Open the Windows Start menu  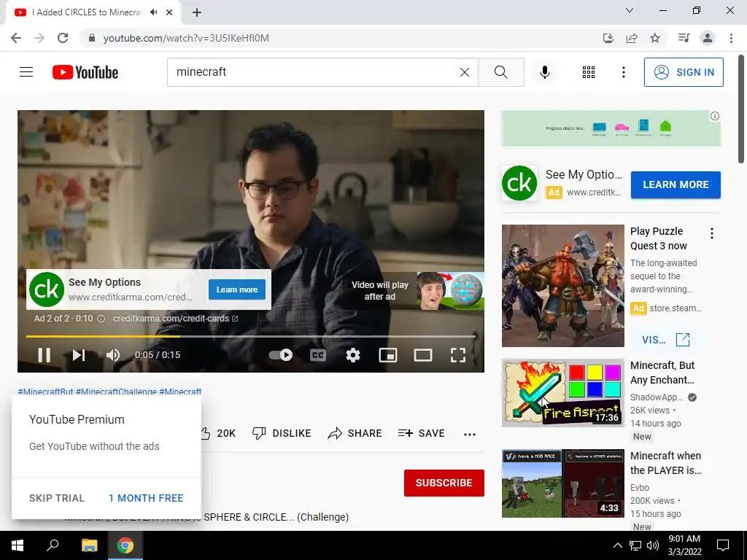[18, 545]
